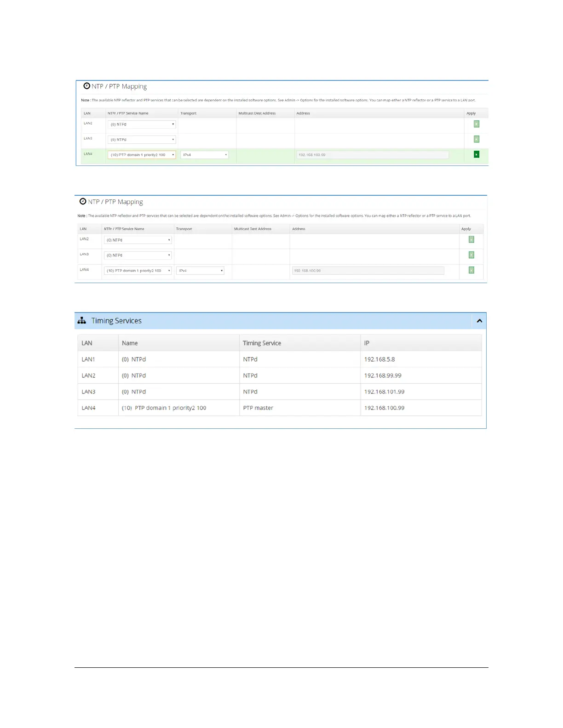Select the LAN4 row label in Timing Services
563x728 pixels.
pyautogui.click(x=88, y=408)
